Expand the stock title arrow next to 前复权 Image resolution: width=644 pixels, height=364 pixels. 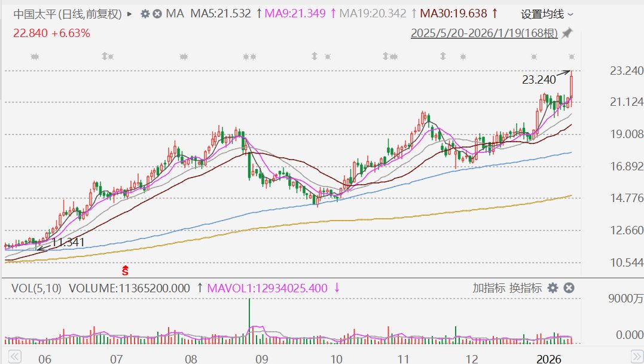pos(130,13)
